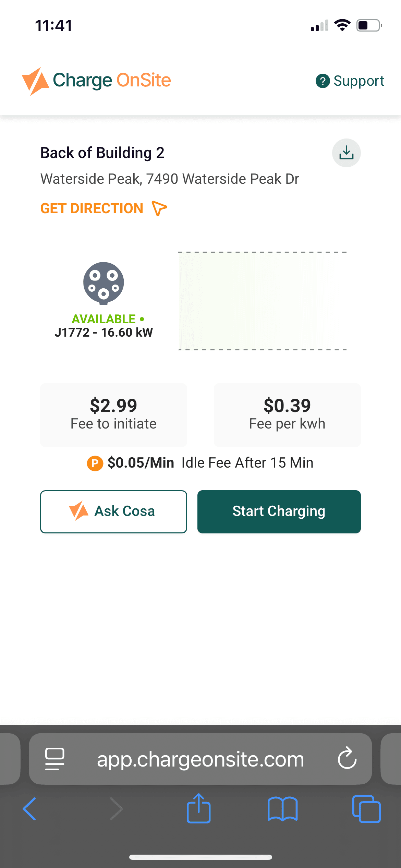
Task: Reload the page in Safari
Action: pos(347,758)
